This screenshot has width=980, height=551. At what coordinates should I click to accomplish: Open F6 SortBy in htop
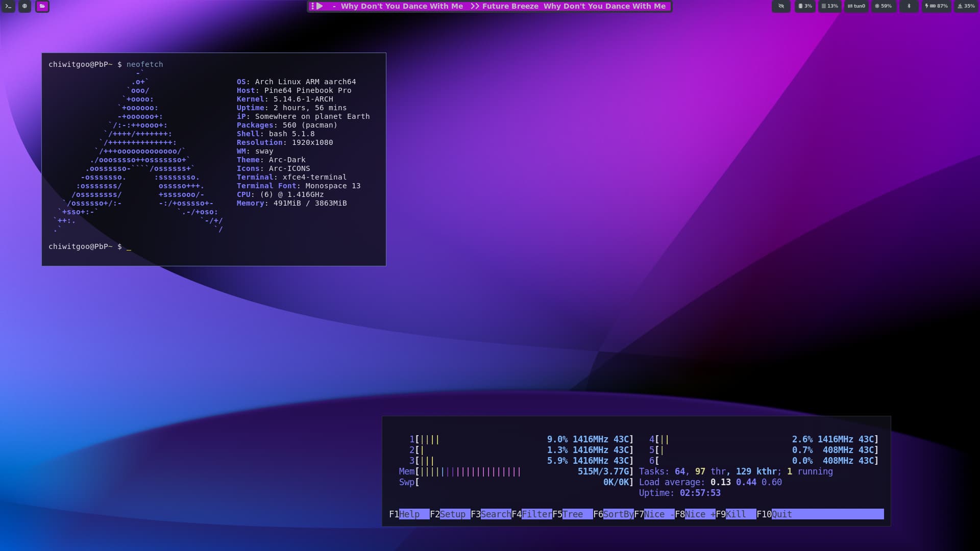click(x=613, y=514)
